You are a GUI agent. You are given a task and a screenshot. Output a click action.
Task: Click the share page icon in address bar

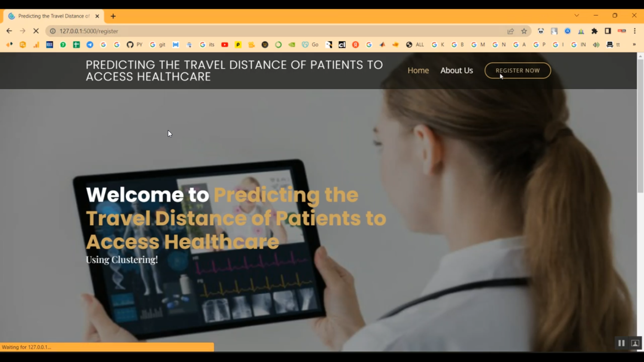coord(510,31)
